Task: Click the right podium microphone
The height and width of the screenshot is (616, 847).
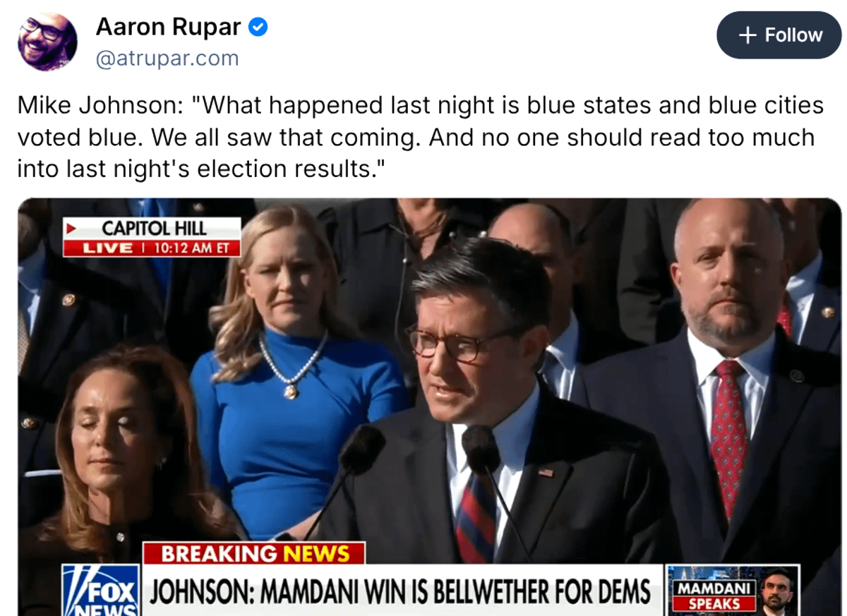Action: point(481,450)
